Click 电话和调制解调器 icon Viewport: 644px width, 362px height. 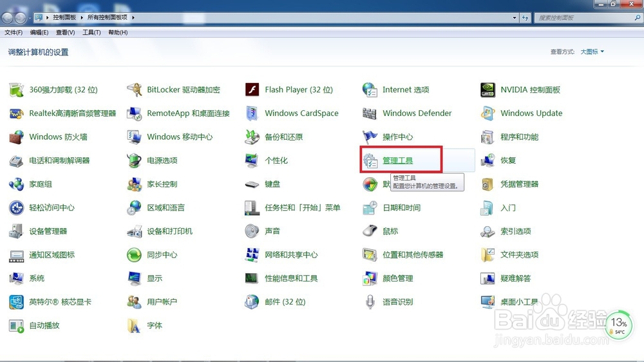pyautogui.click(x=17, y=160)
